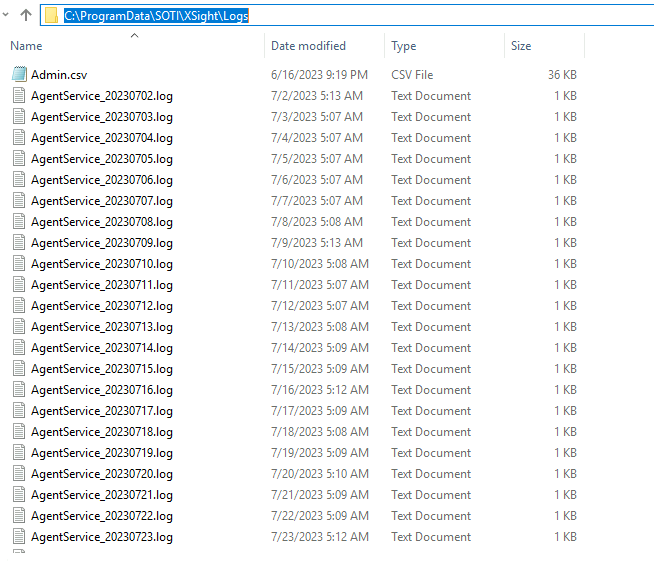Click the folder icon in address bar
654x561 pixels.
click(50, 16)
